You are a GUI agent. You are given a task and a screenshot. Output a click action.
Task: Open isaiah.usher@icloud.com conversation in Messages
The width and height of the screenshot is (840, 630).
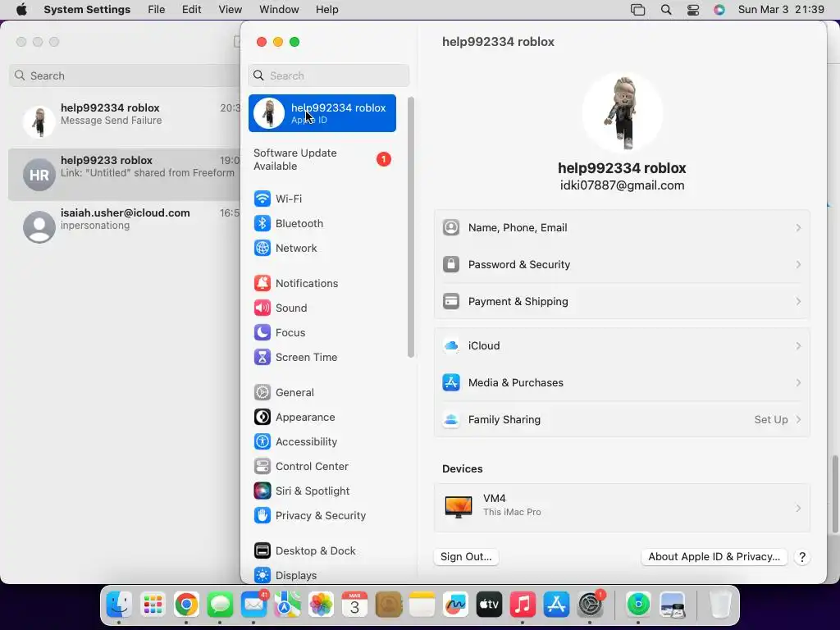tap(125, 226)
